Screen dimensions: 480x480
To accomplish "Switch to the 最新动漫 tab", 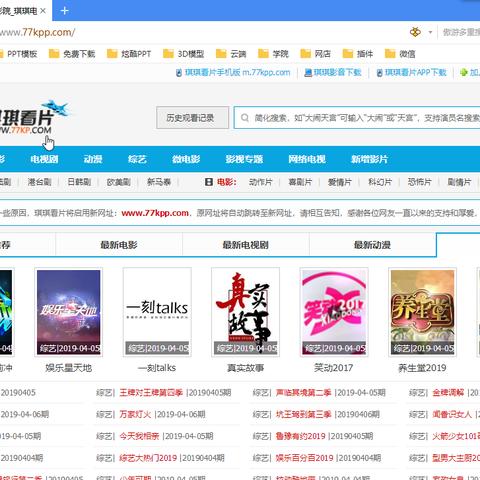I will [x=372, y=245].
